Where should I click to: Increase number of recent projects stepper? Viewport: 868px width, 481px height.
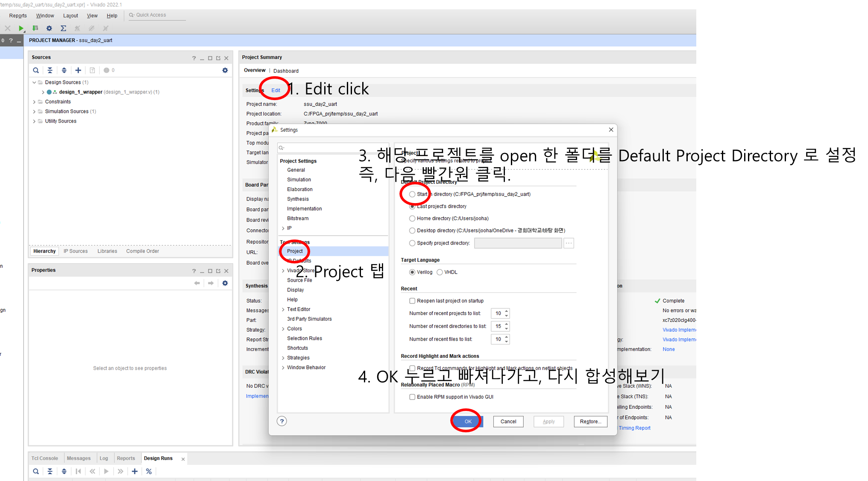507,311
